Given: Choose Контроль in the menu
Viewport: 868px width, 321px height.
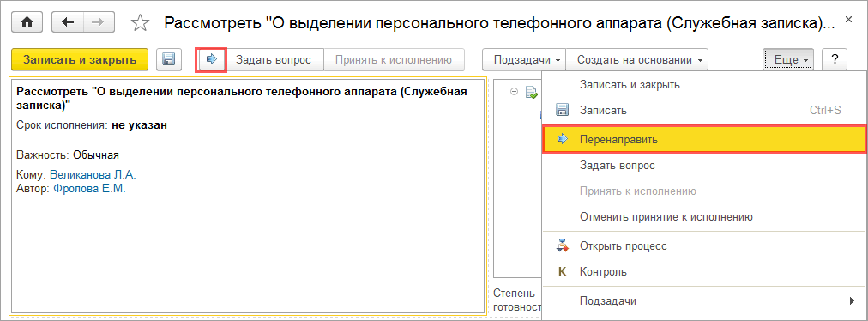Looking at the screenshot, I should click(704, 272).
